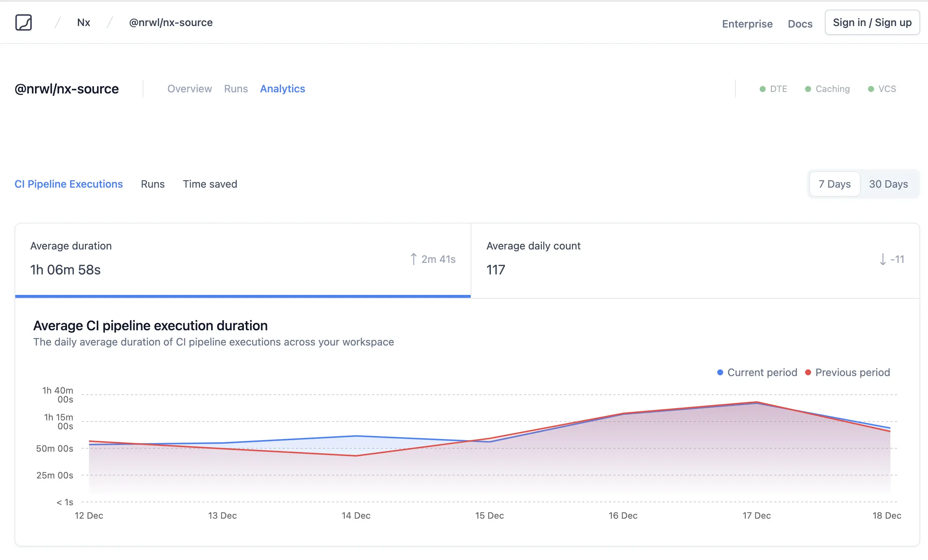Click the application logo icon
This screenshot has width=928, height=560.
(x=24, y=22)
